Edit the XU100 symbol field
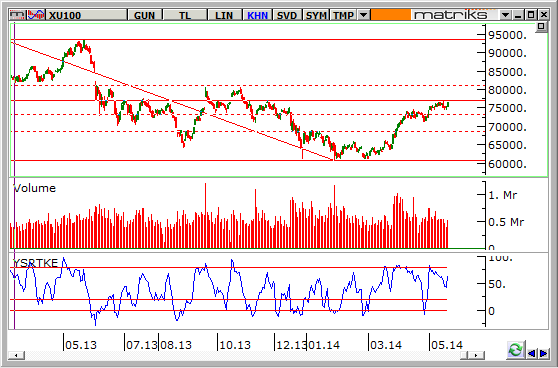This screenshot has width=558, height=368. 87,15
